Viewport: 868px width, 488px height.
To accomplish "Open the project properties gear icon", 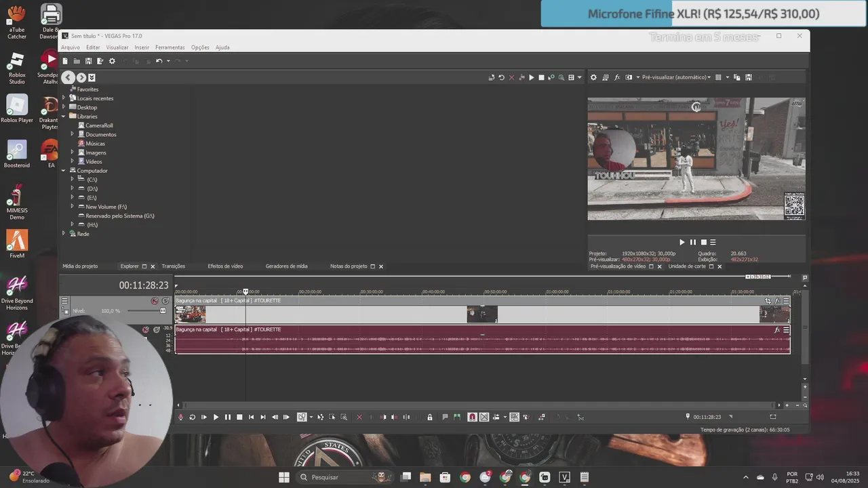I will click(x=112, y=61).
